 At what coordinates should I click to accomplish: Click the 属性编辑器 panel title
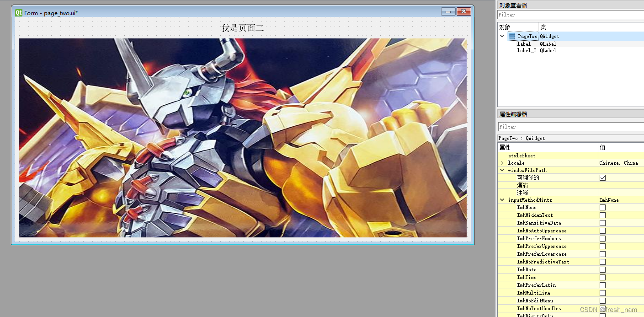[x=513, y=114]
